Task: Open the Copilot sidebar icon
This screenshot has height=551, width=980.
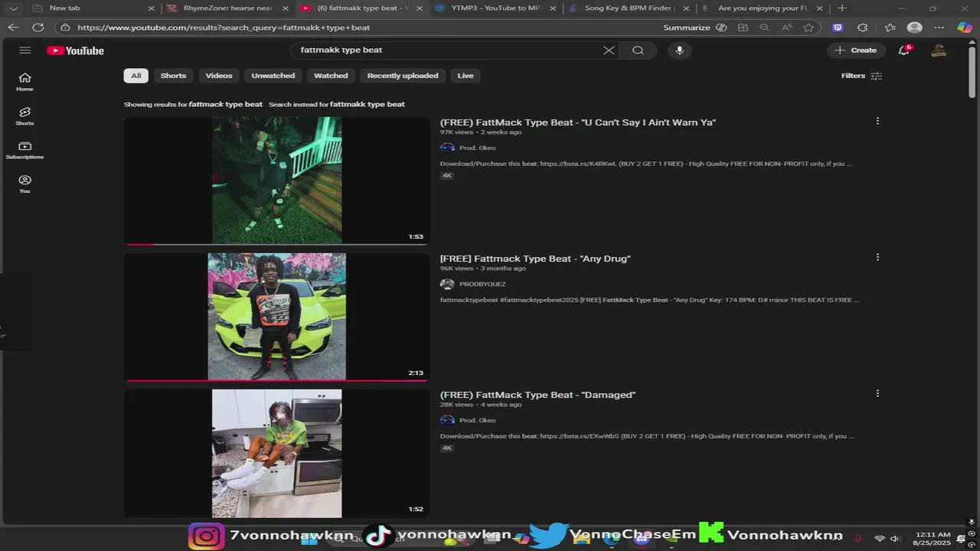Action: click(x=965, y=28)
